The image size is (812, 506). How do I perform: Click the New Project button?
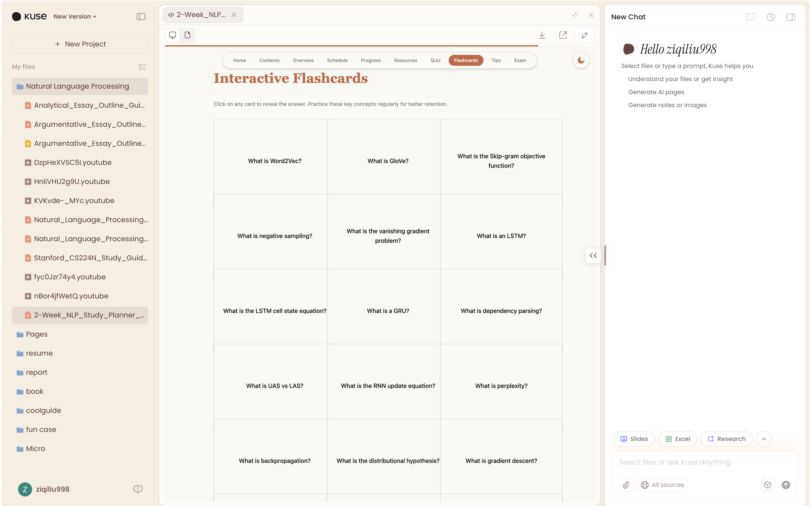80,44
